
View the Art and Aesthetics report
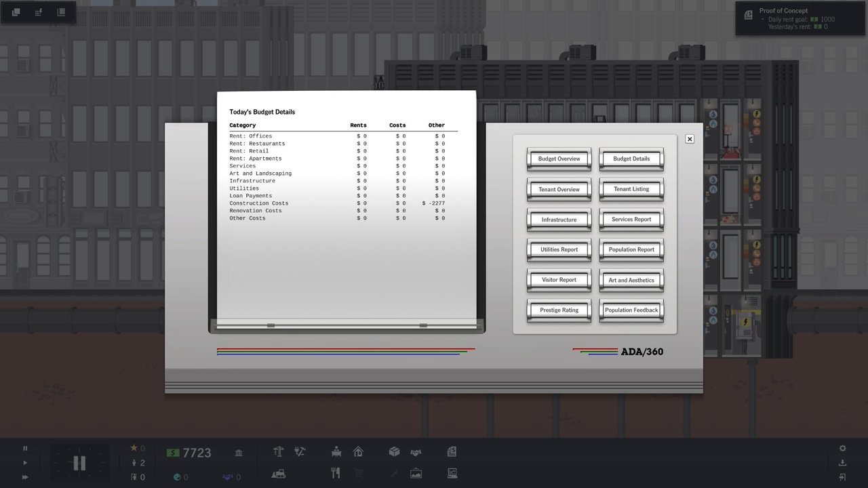(631, 280)
